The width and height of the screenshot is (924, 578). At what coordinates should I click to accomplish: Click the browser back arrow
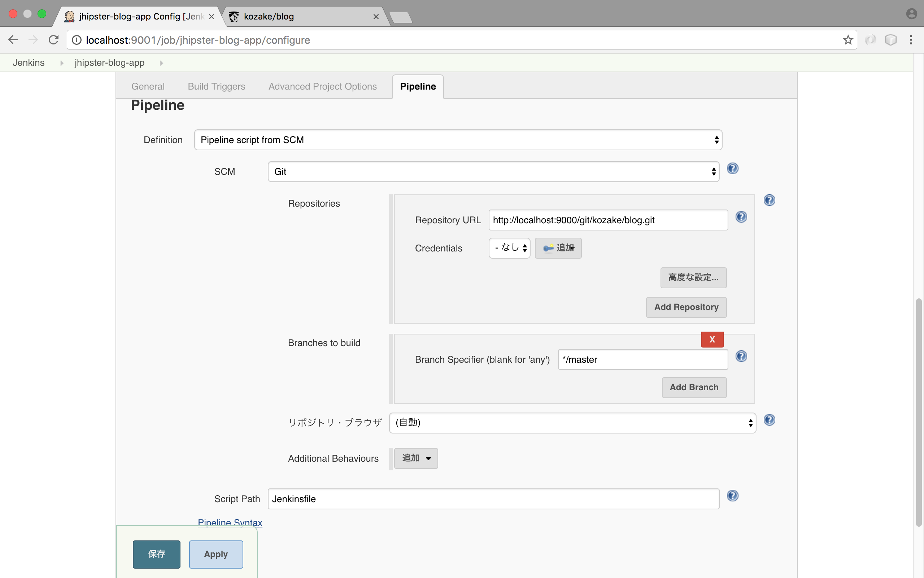click(13, 40)
